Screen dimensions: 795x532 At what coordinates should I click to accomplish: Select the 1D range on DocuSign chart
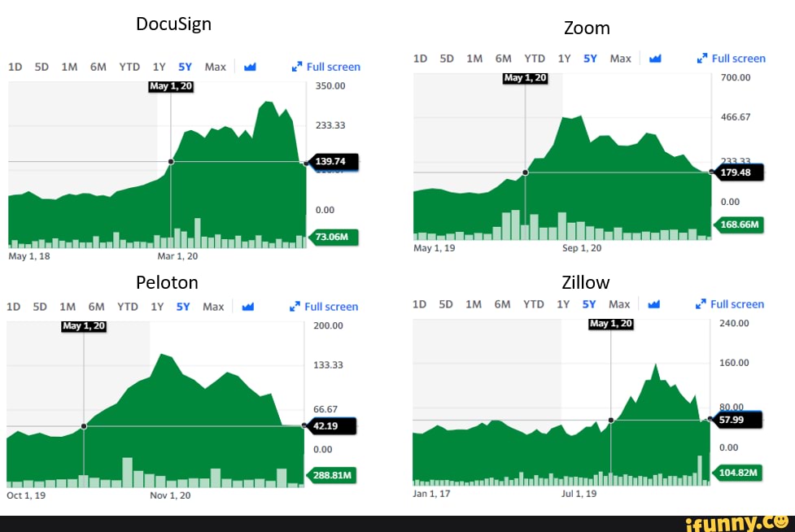[x=15, y=67]
